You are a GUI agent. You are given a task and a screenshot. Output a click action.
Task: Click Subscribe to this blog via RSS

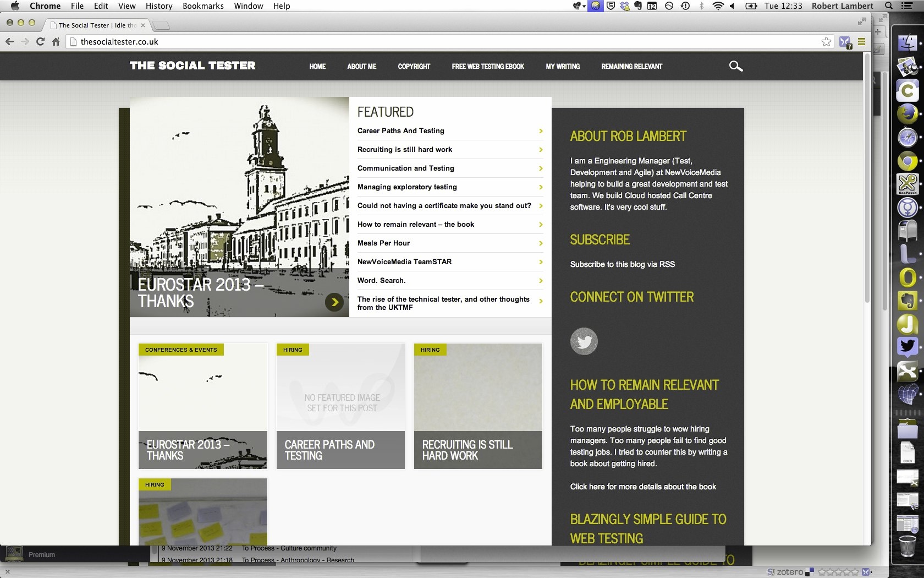point(623,264)
